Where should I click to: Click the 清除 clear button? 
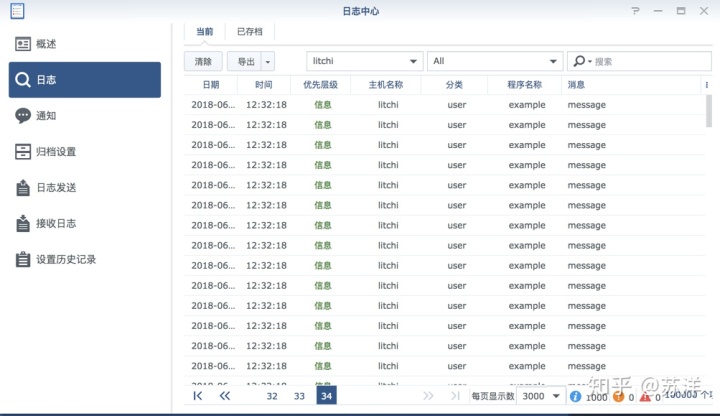coord(203,61)
